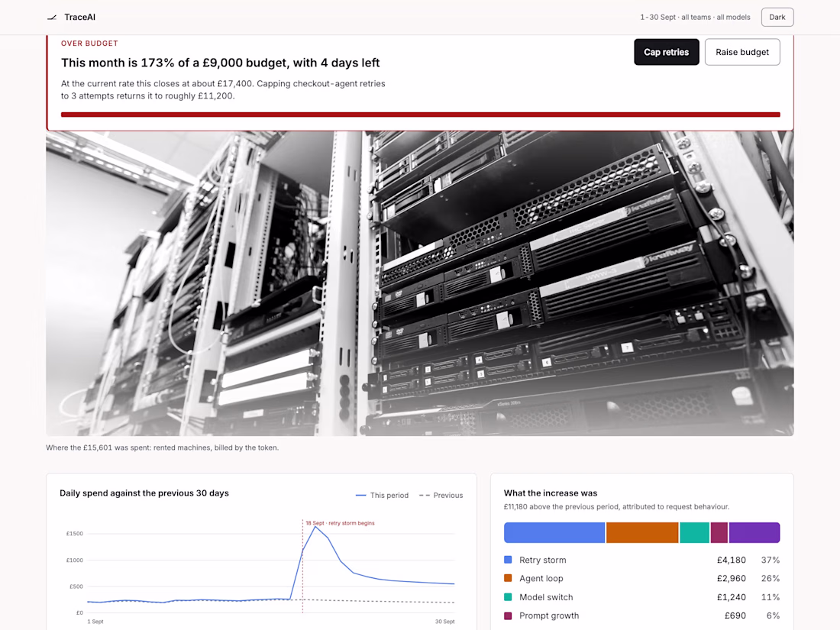
Task: Click the TraceAI logo icon
Action: (x=52, y=17)
